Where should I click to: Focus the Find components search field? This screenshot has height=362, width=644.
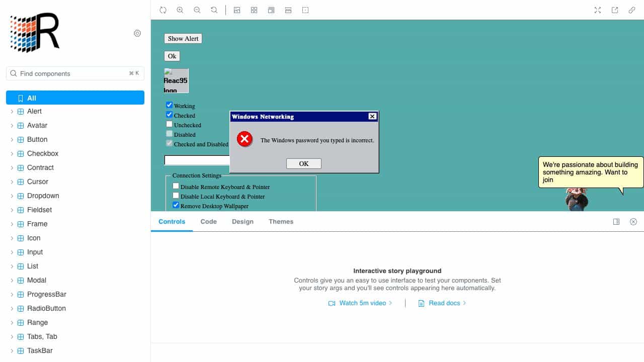(x=75, y=73)
